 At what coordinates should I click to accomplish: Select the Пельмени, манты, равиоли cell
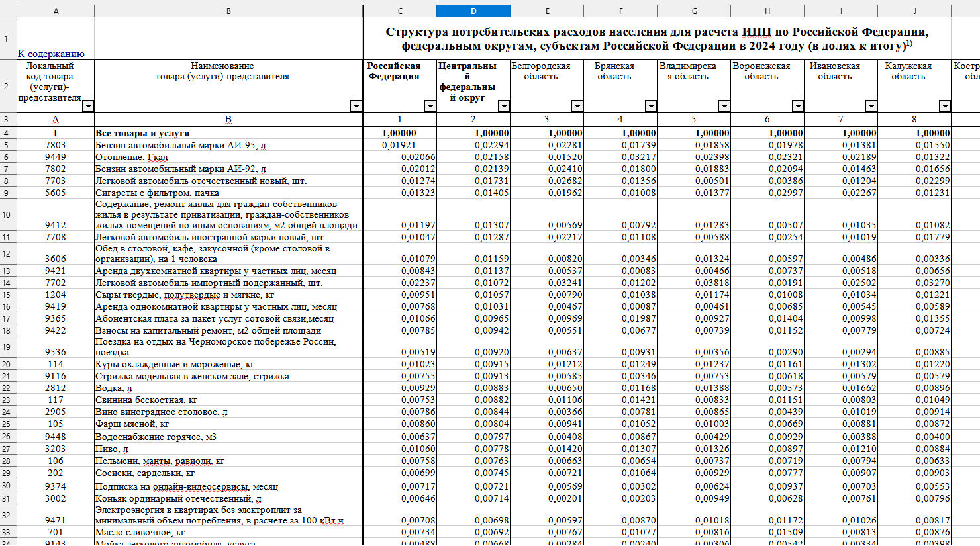tap(228, 461)
